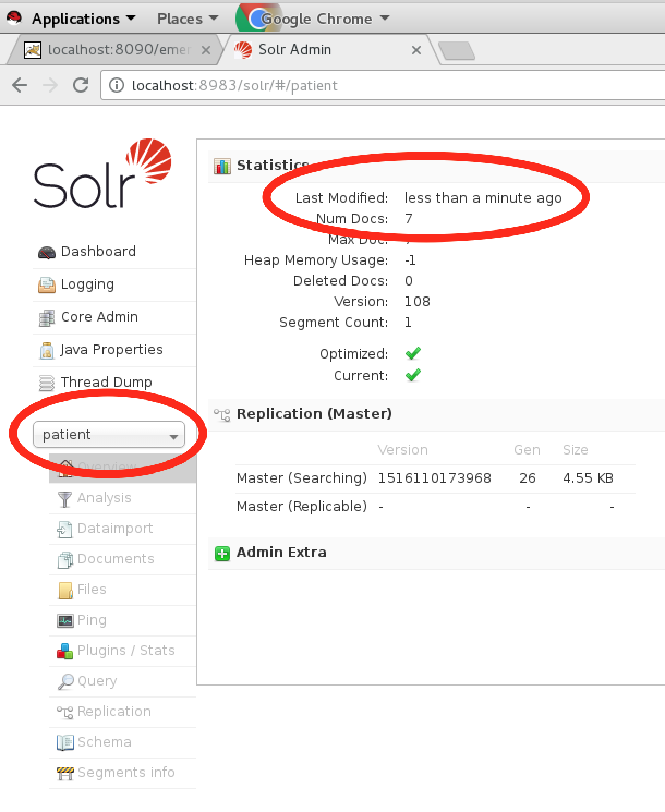This screenshot has width=665, height=812.
Task: Click the Master (Replicable) row label
Action: click(x=301, y=507)
